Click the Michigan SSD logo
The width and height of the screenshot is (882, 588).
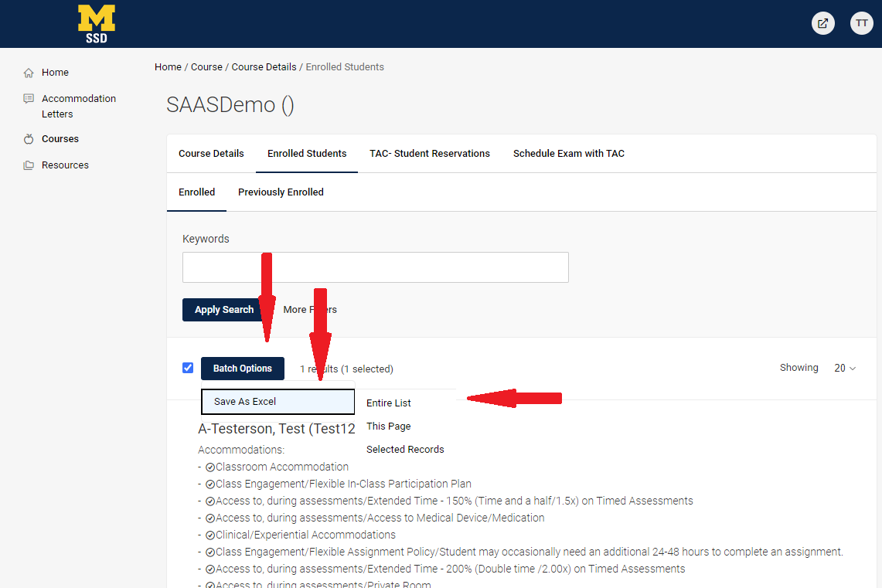pos(97,23)
